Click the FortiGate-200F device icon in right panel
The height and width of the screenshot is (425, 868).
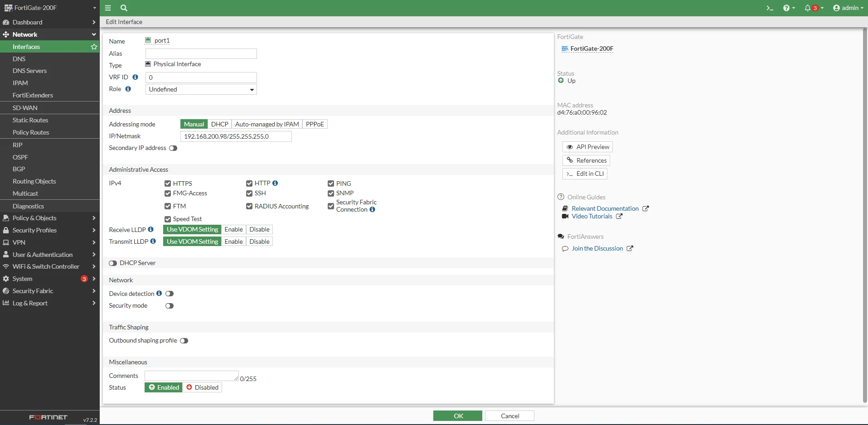click(x=565, y=48)
